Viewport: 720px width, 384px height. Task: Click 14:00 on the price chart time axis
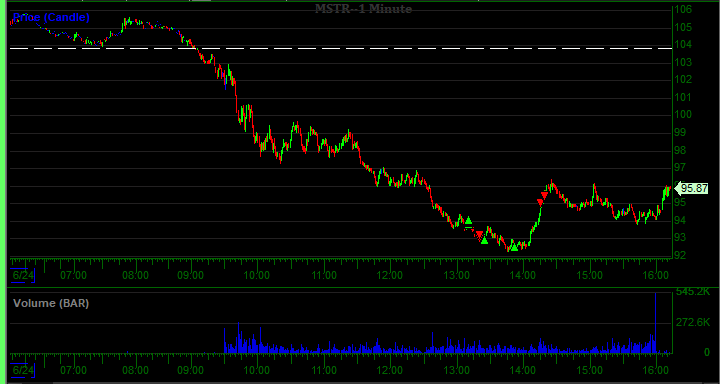(523, 276)
